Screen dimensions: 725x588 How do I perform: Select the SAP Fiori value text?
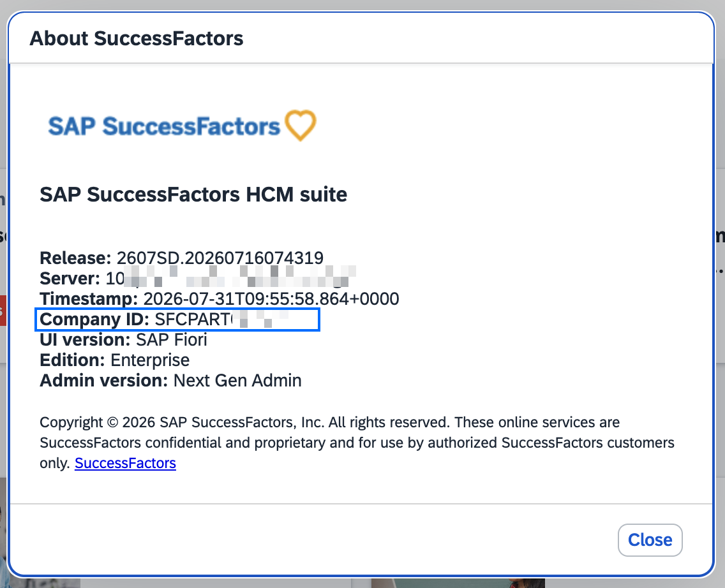tap(172, 339)
